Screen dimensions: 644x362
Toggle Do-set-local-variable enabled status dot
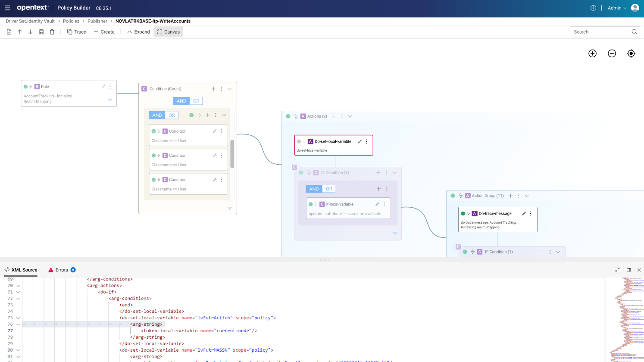click(x=299, y=141)
